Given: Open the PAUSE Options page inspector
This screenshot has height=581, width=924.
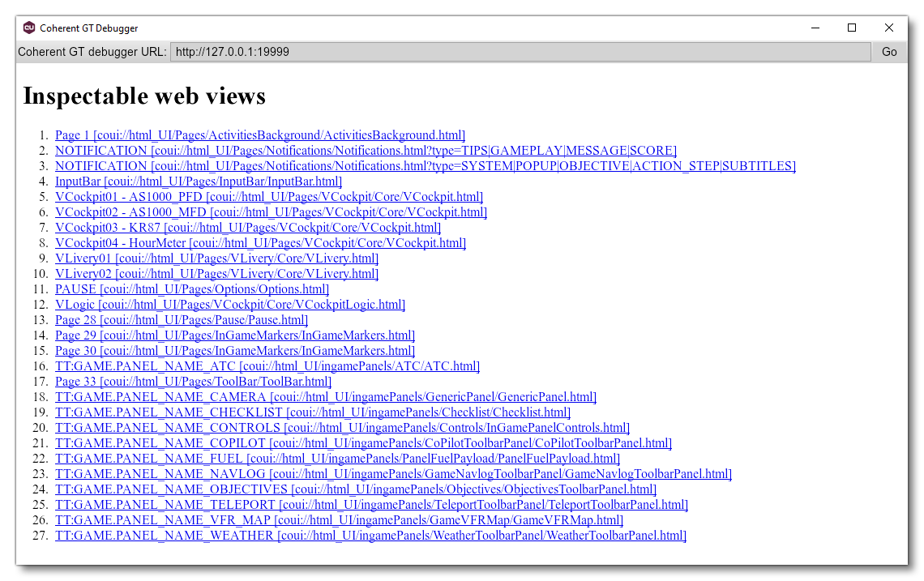Looking at the screenshot, I should coord(191,288).
